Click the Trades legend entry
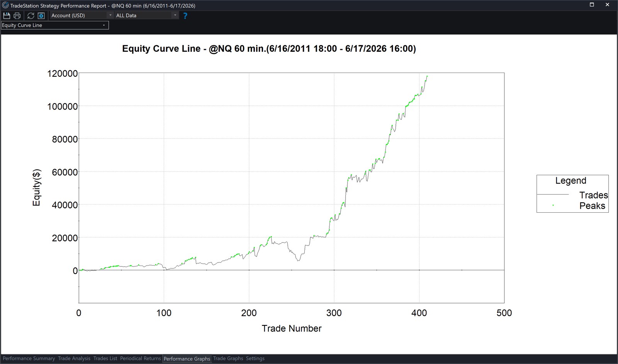The image size is (618, 364). (x=593, y=195)
